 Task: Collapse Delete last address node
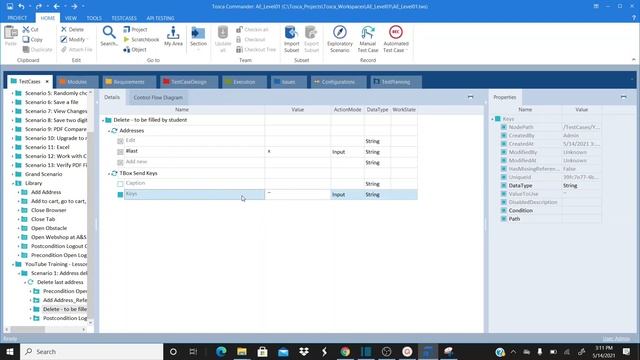pyautogui.click(x=24, y=282)
